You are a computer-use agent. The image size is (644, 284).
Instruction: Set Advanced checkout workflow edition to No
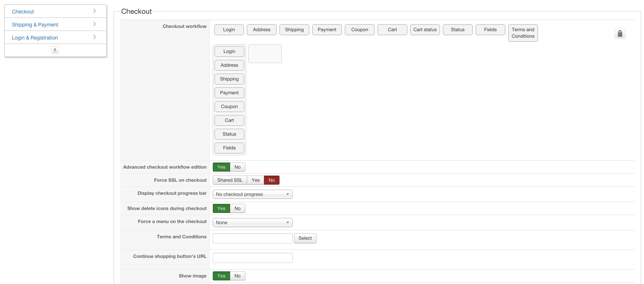pos(237,167)
